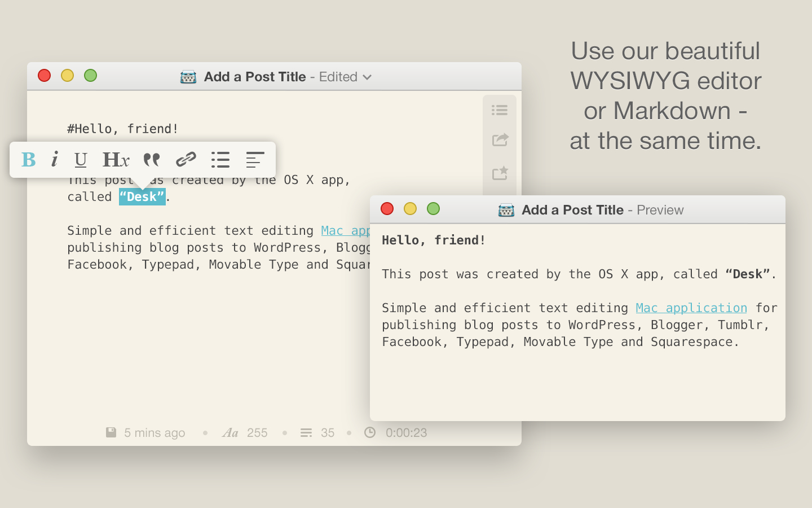
Task: Apply italic with the i icon
Action: tap(55, 160)
